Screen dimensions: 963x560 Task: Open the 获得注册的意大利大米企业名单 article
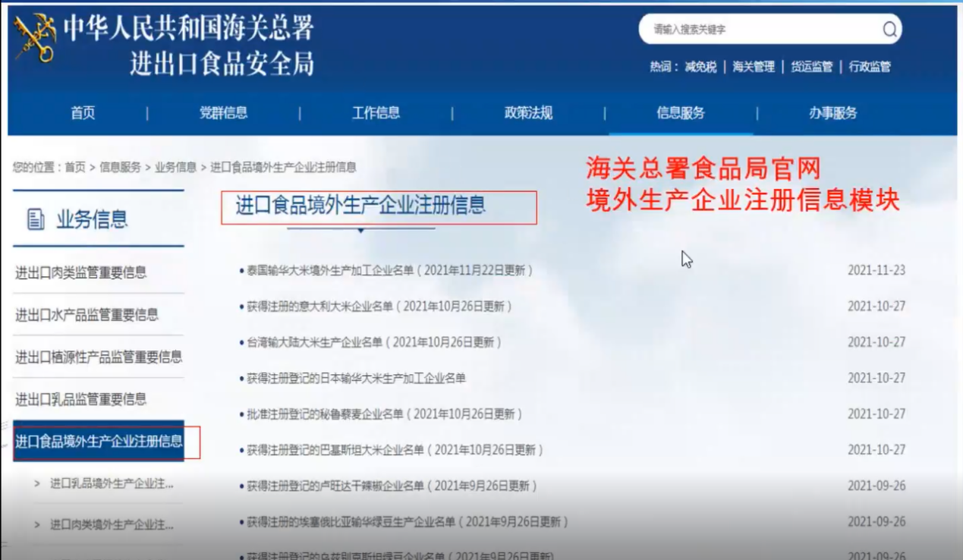pyautogui.click(x=379, y=307)
